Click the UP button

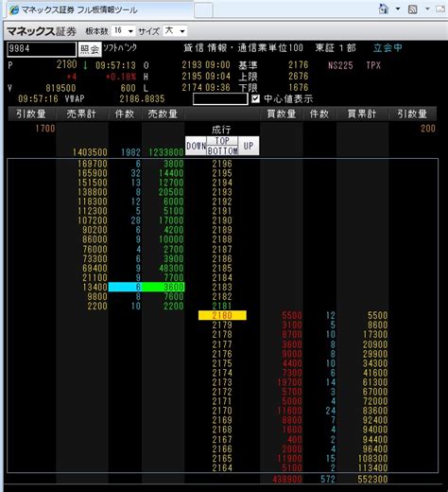(249, 146)
